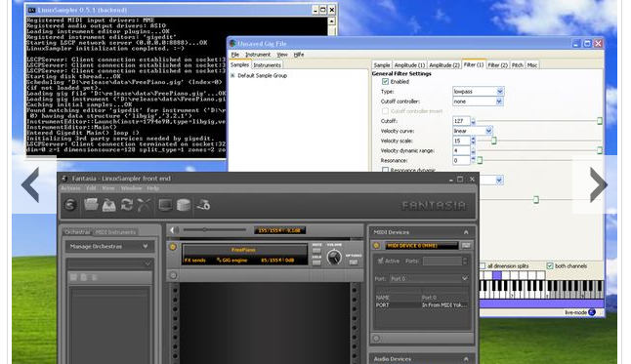Toggle the Active checkbox for MIDI device

pyautogui.click(x=380, y=261)
